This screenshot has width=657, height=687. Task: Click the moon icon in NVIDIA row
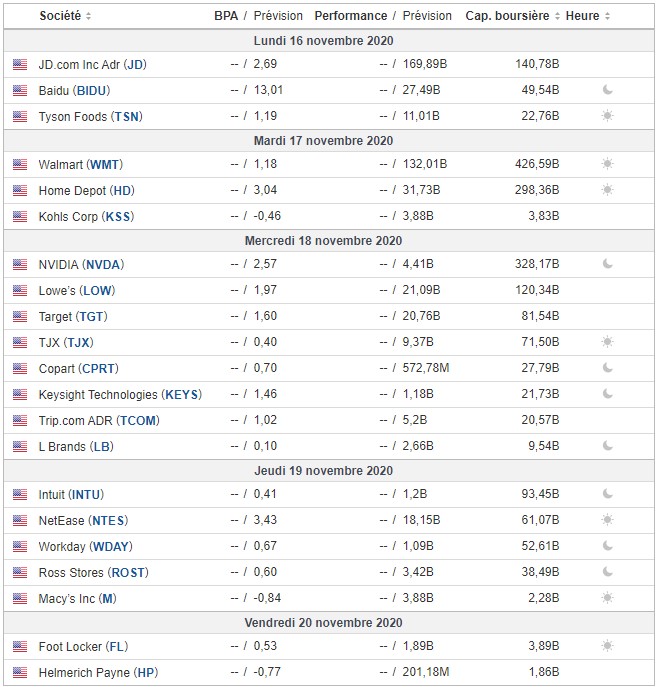pos(607,264)
